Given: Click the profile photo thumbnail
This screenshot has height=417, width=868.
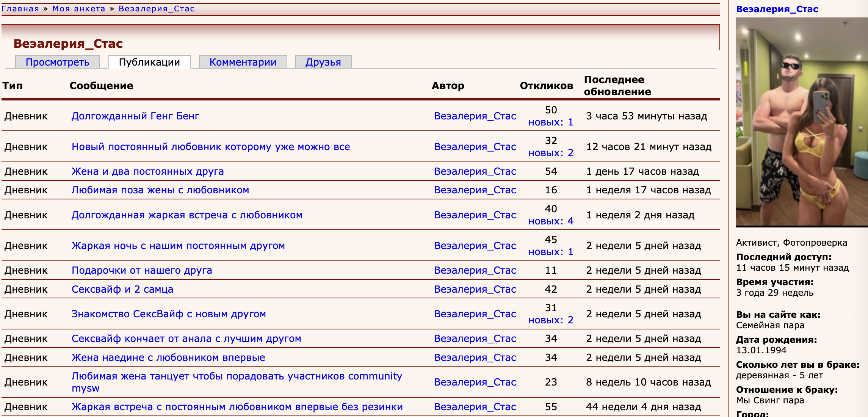Looking at the screenshot, I should click(801, 122).
